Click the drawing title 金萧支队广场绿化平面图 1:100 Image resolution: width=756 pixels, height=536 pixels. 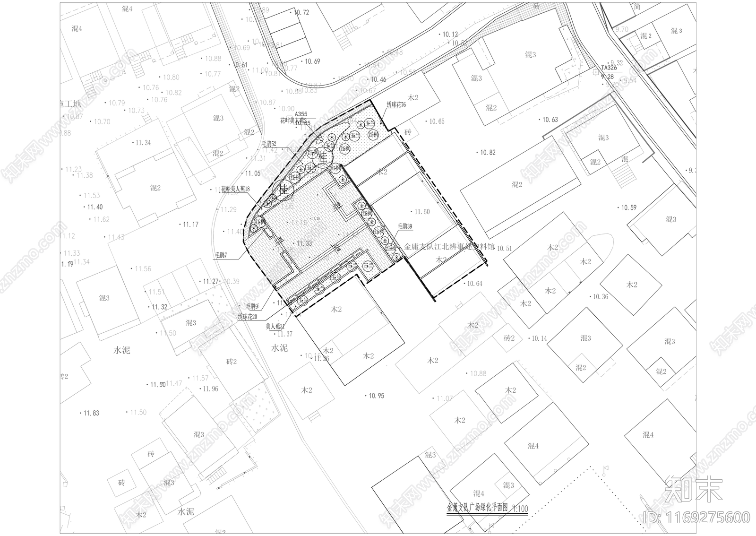coord(488,509)
